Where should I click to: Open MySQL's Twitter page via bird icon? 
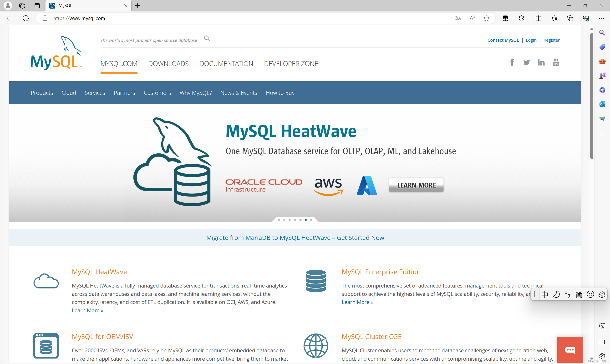coord(527,62)
